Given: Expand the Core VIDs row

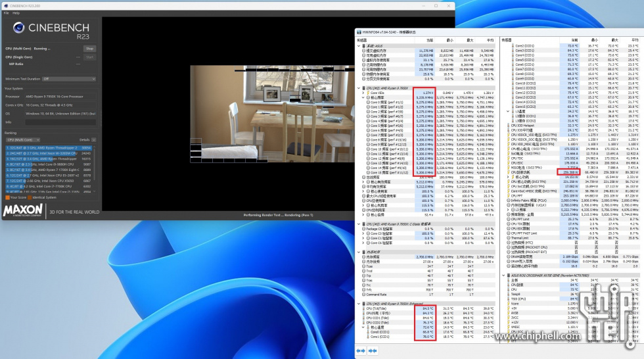Looking at the screenshot, I should pos(363,93).
